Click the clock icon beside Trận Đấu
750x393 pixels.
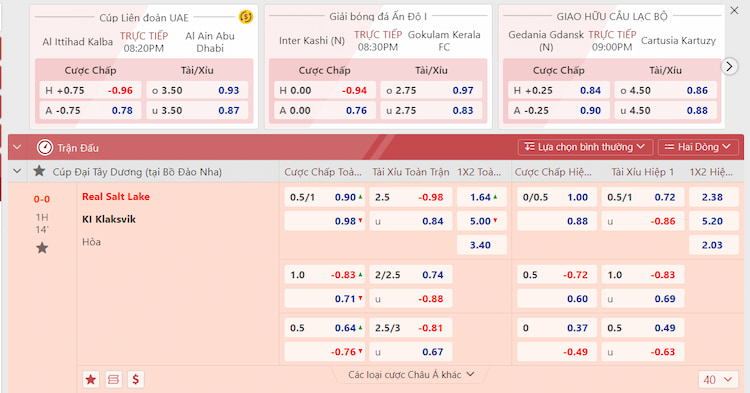pos(45,147)
